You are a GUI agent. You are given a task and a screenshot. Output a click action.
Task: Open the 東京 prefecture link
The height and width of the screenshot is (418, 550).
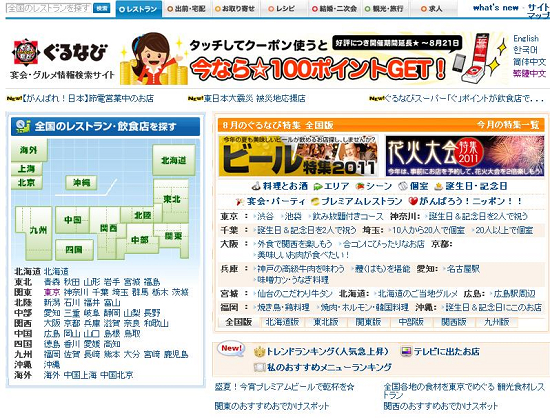pos(52,292)
